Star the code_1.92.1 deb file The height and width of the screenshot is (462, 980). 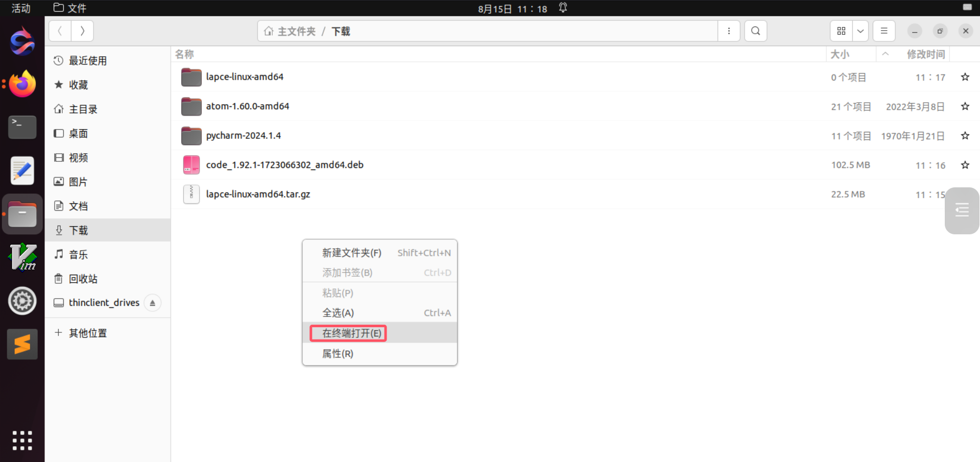(965, 165)
